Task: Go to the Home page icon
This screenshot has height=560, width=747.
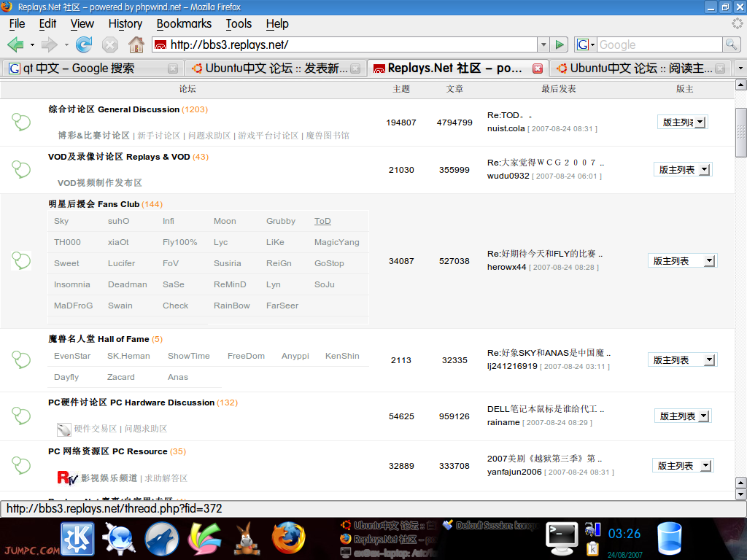Action: [136, 44]
